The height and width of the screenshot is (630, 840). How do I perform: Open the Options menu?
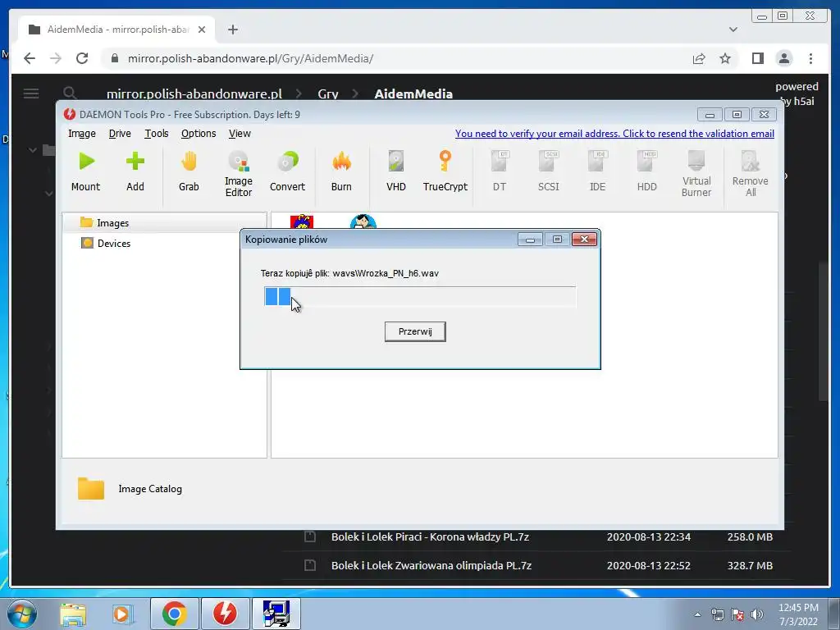point(199,134)
